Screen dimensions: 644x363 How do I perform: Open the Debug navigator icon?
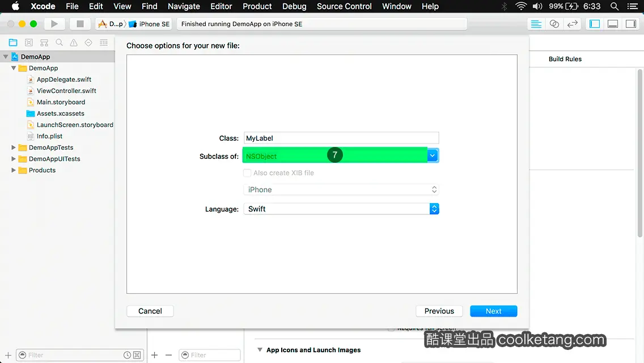pyautogui.click(x=104, y=43)
